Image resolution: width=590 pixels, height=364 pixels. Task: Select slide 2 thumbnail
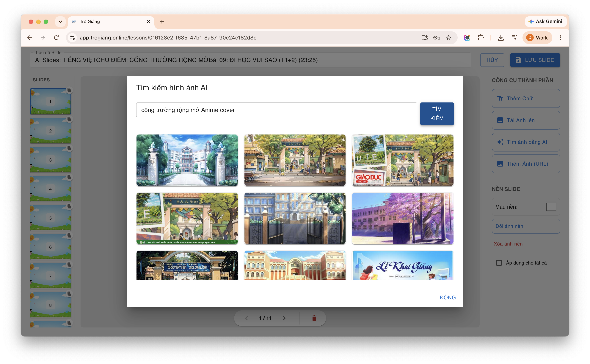(x=50, y=130)
